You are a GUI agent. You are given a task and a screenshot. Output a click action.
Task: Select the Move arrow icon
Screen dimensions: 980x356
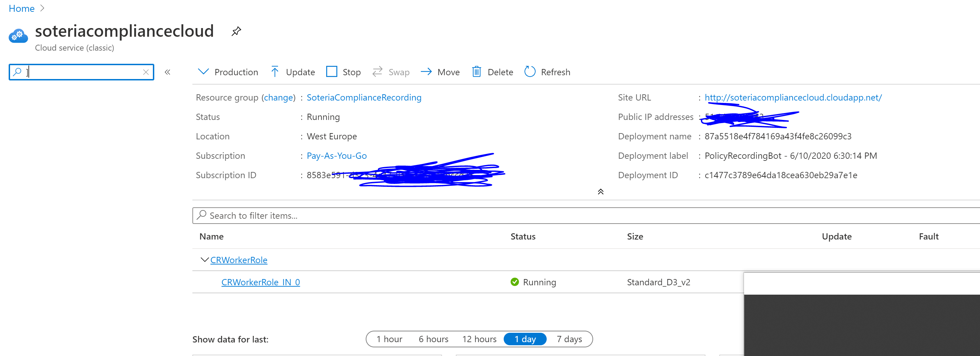426,71
